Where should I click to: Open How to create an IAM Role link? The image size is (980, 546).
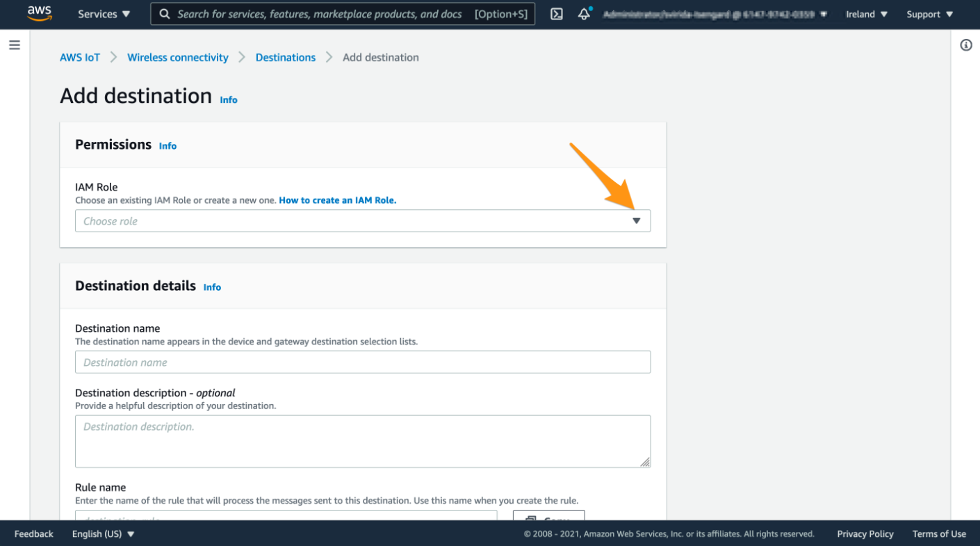click(x=338, y=200)
